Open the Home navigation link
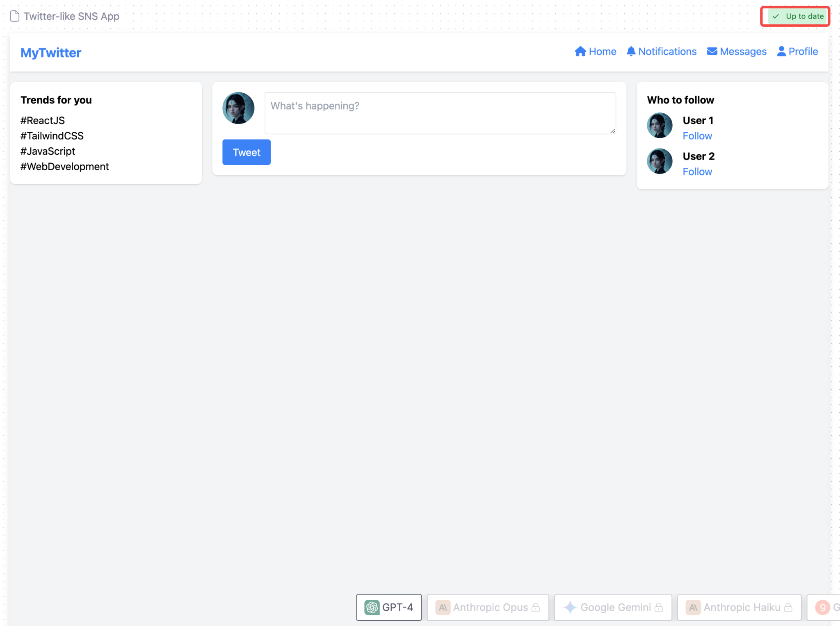This screenshot has height=626, width=840. click(595, 51)
